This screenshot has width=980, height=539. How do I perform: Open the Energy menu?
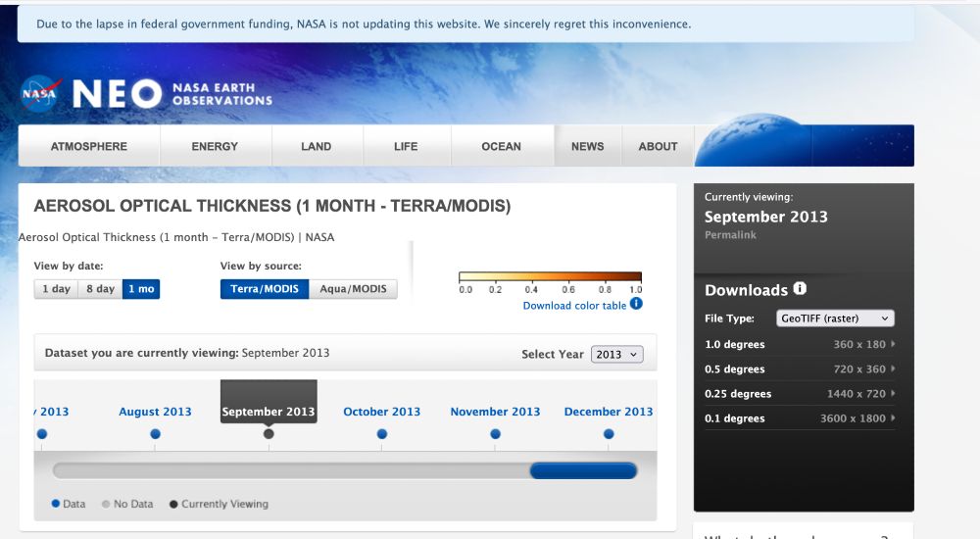215,146
